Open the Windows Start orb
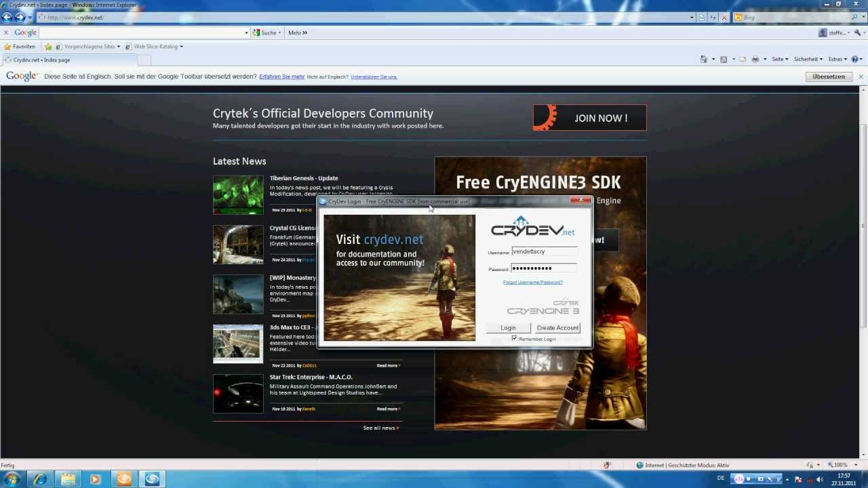The image size is (868, 488). pos(12,479)
